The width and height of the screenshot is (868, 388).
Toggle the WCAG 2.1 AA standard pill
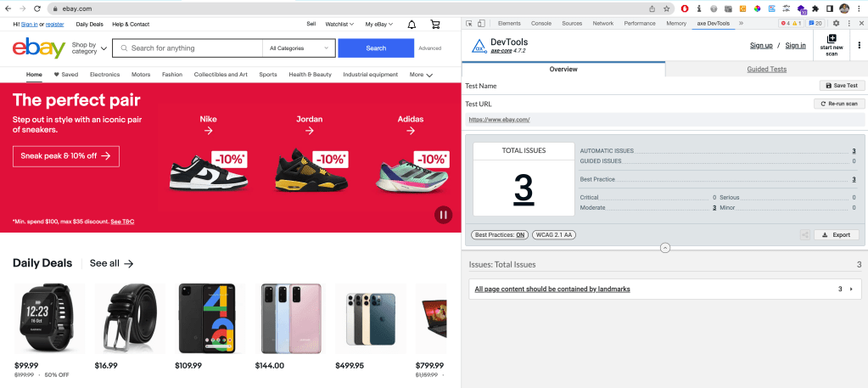(553, 234)
